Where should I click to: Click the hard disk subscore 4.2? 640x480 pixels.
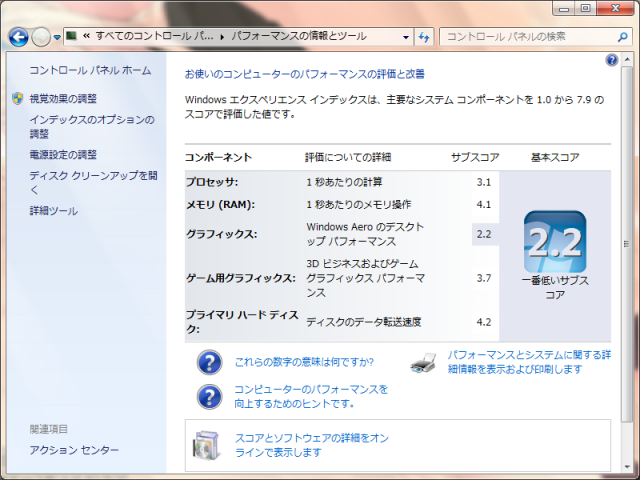(484, 322)
